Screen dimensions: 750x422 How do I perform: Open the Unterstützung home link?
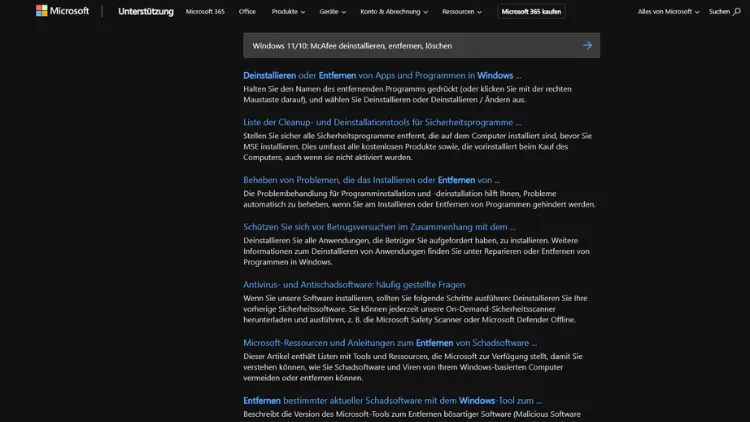[146, 11]
